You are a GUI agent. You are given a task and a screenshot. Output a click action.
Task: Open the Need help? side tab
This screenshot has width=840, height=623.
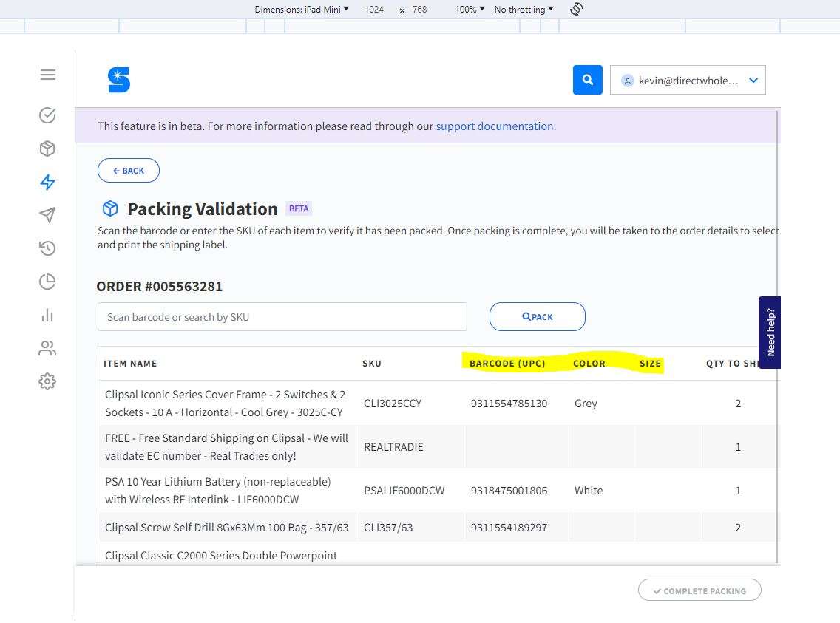tap(770, 333)
